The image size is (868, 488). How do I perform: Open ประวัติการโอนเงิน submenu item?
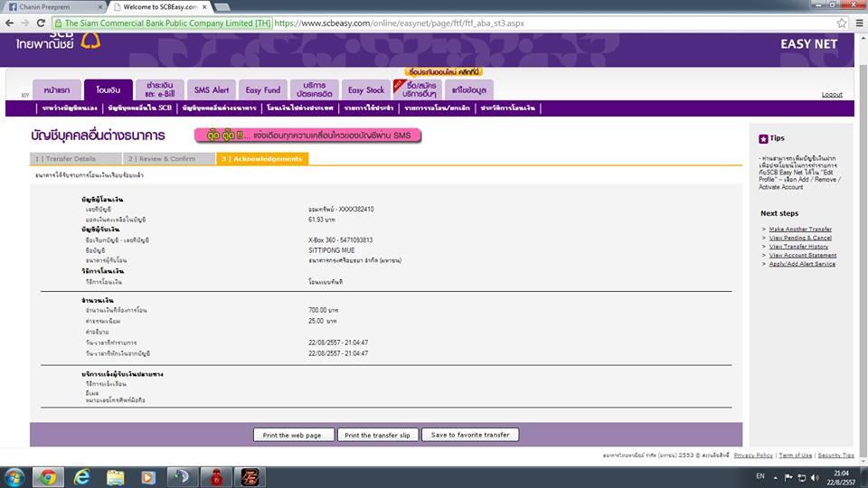pyautogui.click(x=507, y=108)
